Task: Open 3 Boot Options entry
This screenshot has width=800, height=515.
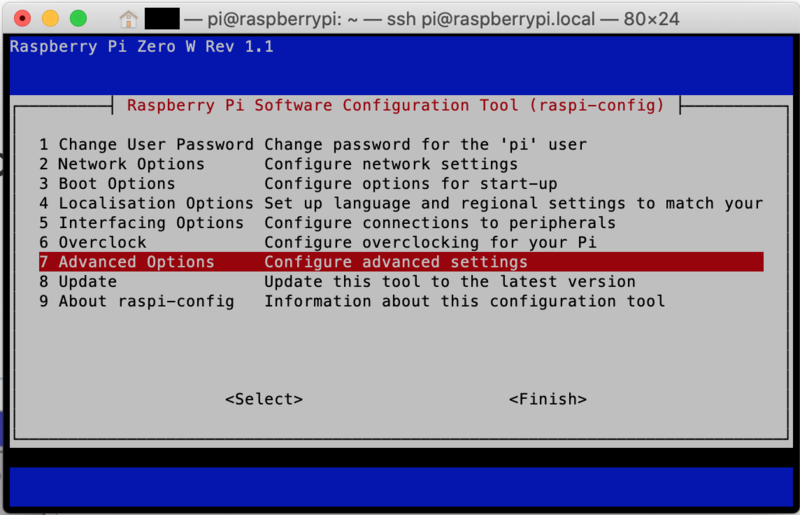Action: click(x=401, y=184)
